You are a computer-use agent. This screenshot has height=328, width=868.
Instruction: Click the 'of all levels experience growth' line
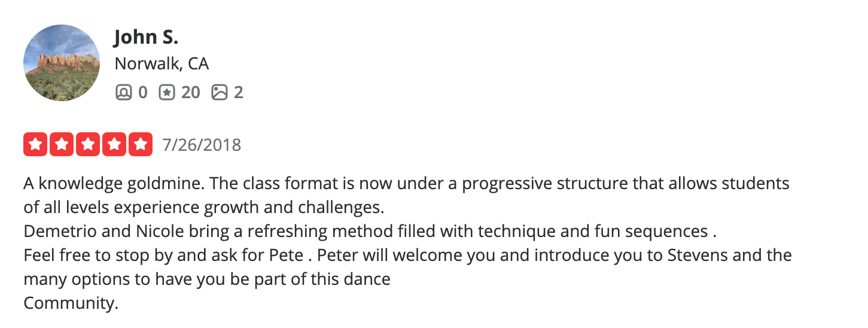204,208
